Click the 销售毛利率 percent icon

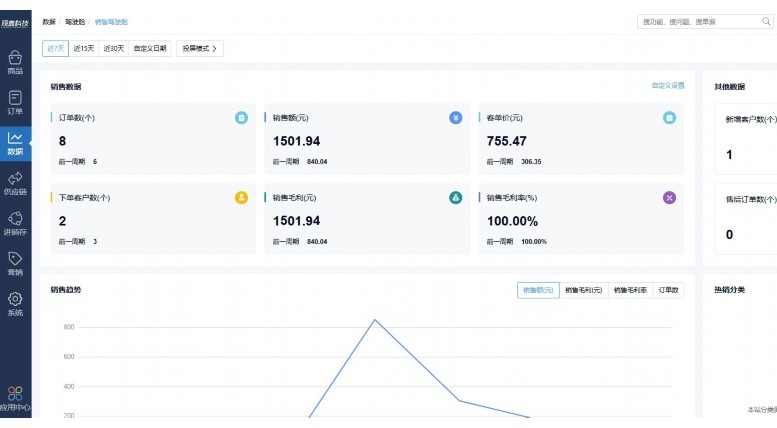click(669, 198)
